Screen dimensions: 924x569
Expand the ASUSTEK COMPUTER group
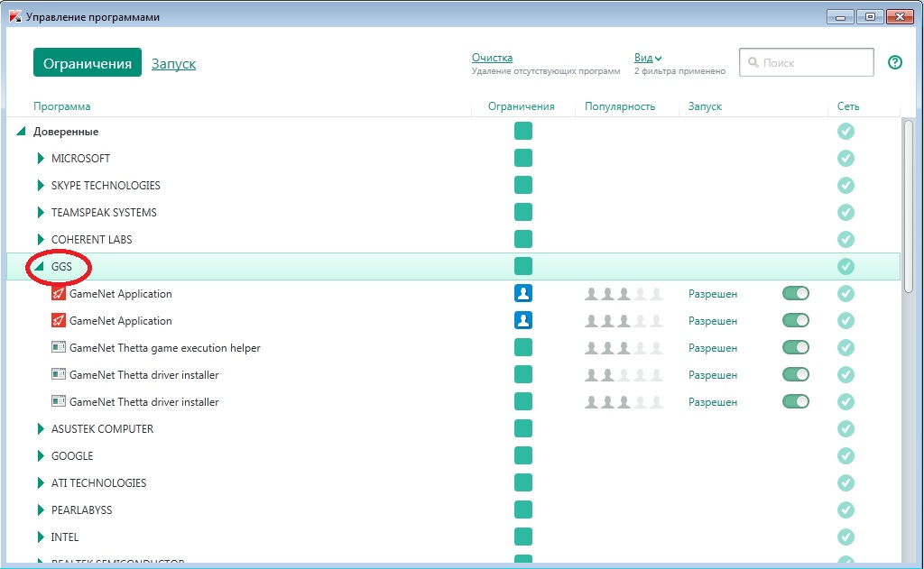pos(41,429)
